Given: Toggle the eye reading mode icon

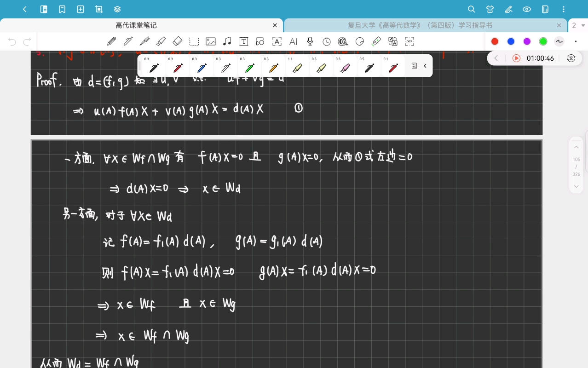Looking at the screenshot, I should 527,9.
